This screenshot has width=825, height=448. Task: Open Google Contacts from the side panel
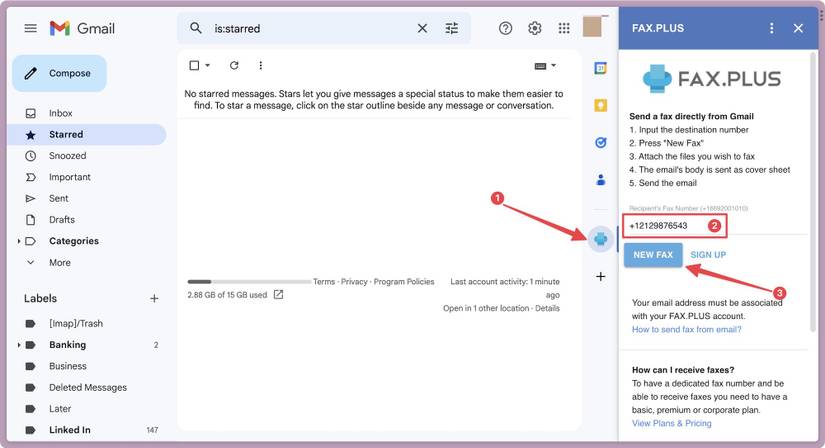[x=600, y=180]
